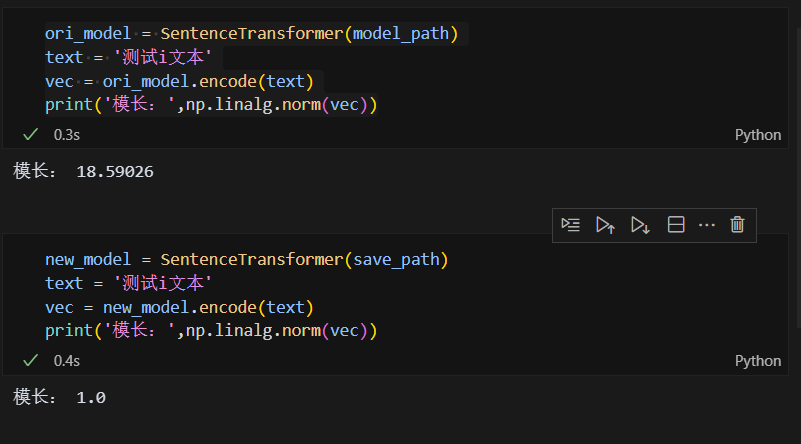
Task: Click the new_model.encode(text) line
Action: [x=179, y=307]
